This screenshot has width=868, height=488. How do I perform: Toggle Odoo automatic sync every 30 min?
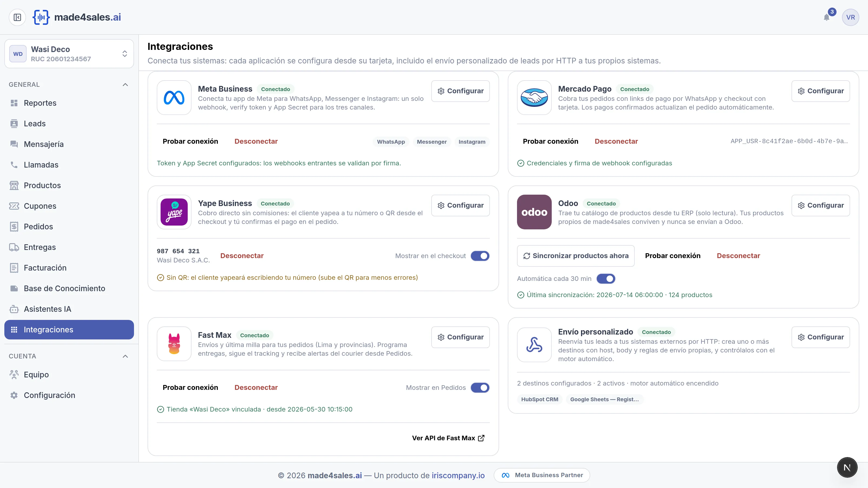(605, 279)
